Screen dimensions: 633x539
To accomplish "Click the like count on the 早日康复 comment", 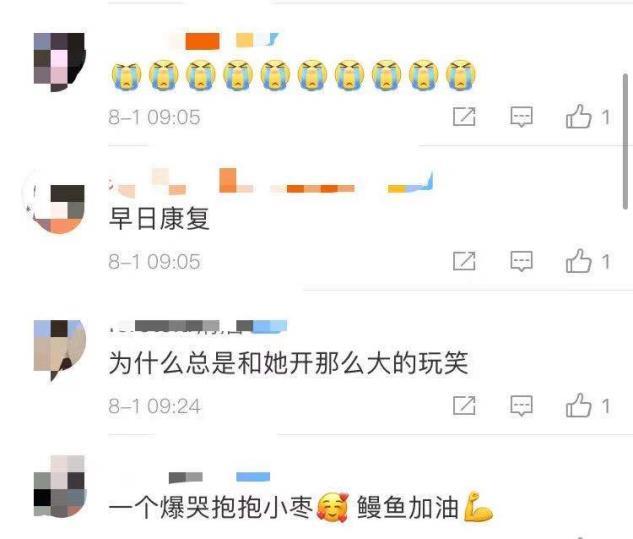I will (605, 262).
